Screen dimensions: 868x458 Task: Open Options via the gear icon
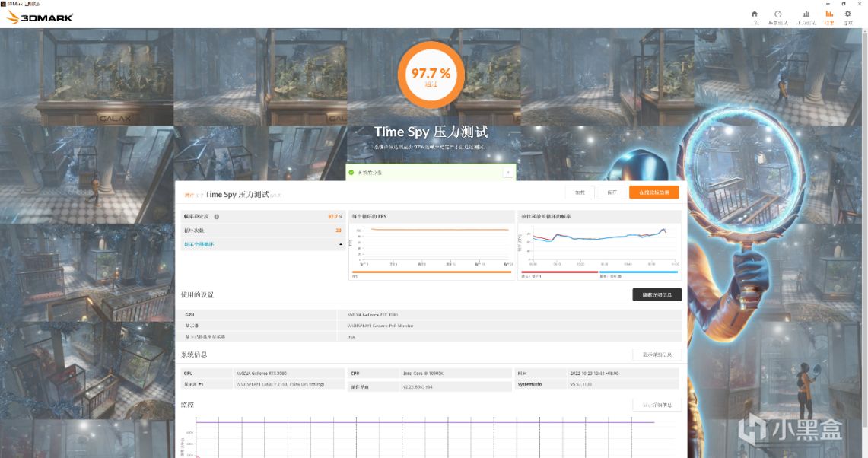pos(847,14)
